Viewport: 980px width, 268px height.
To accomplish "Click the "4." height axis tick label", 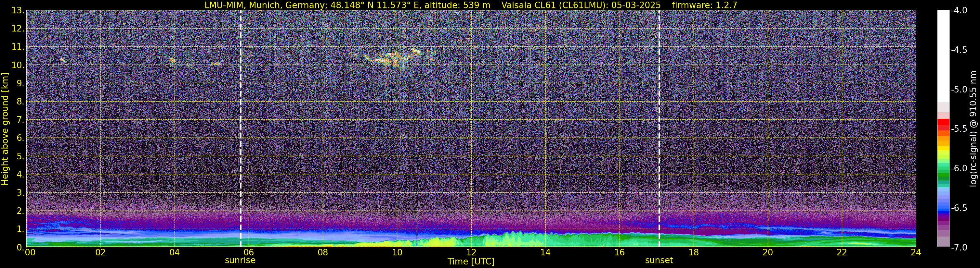I will coord(20,175).
